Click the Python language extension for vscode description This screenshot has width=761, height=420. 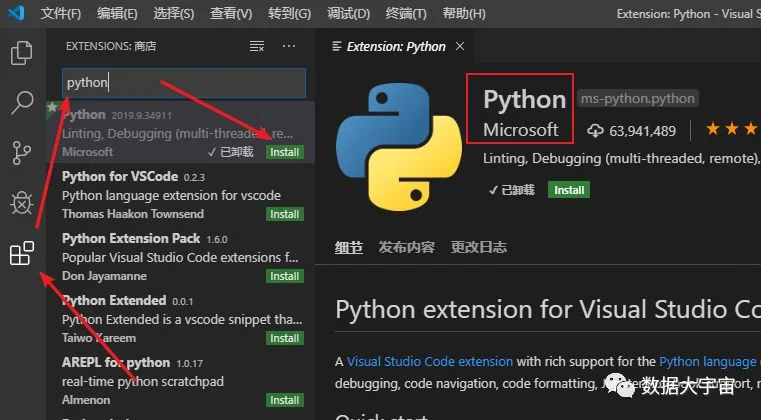tap(171, 196)
